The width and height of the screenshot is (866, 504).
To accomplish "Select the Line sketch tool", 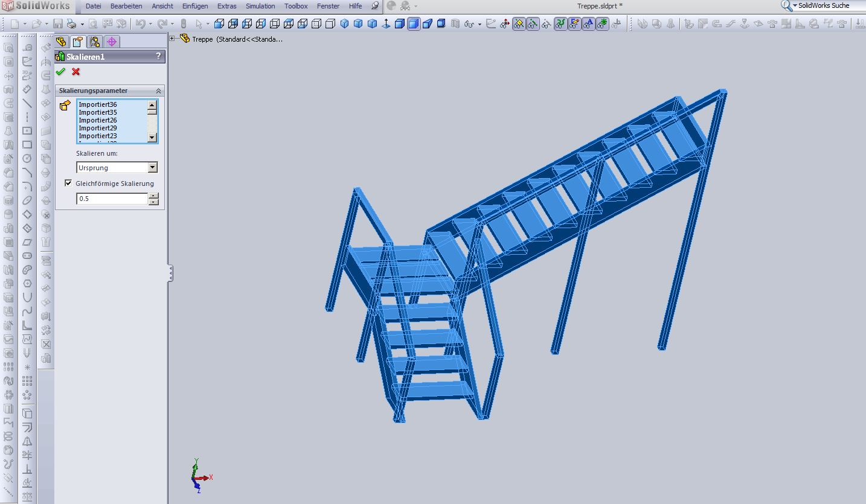I will [x=27, y=103].
